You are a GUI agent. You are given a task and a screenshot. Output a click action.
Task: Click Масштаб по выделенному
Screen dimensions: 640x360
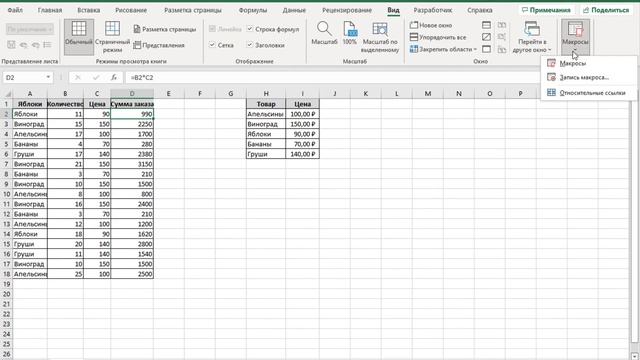click(x=380, y=37)
